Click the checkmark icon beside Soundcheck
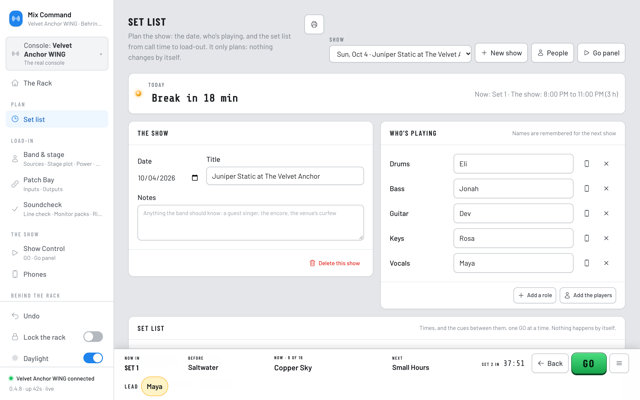This screenshot has height=400, width=640. pyautogui.click(x=15, y=209)
